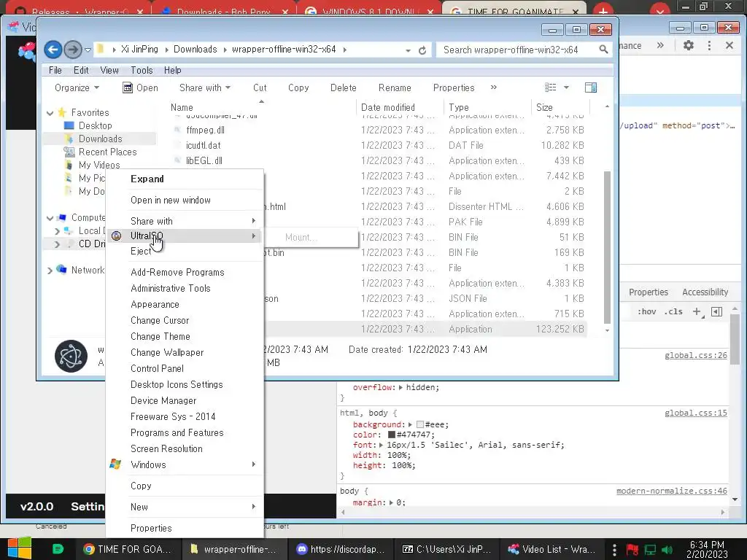The width and height of the screenshot is (747, 560).
Task: Click Rename in Explorer toolbar
Action: [395, 87]
